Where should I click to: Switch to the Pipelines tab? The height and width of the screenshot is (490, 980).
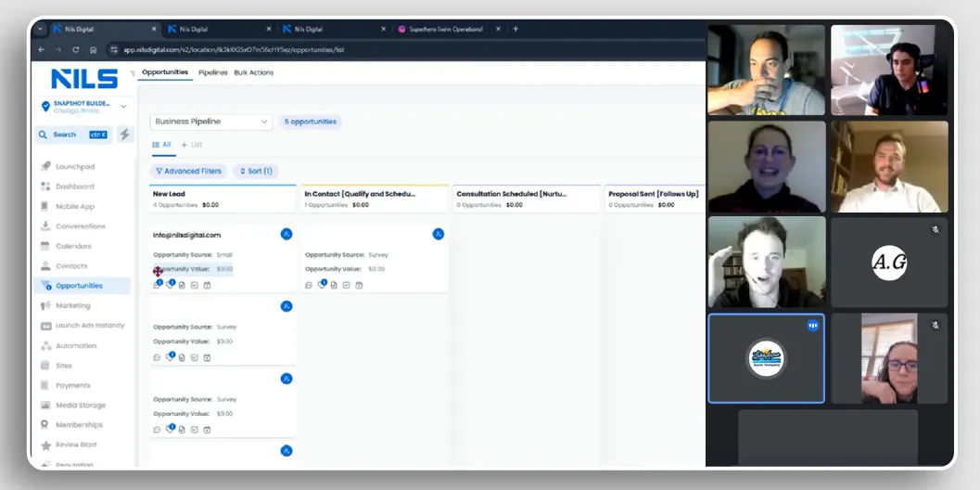[213, 72]
